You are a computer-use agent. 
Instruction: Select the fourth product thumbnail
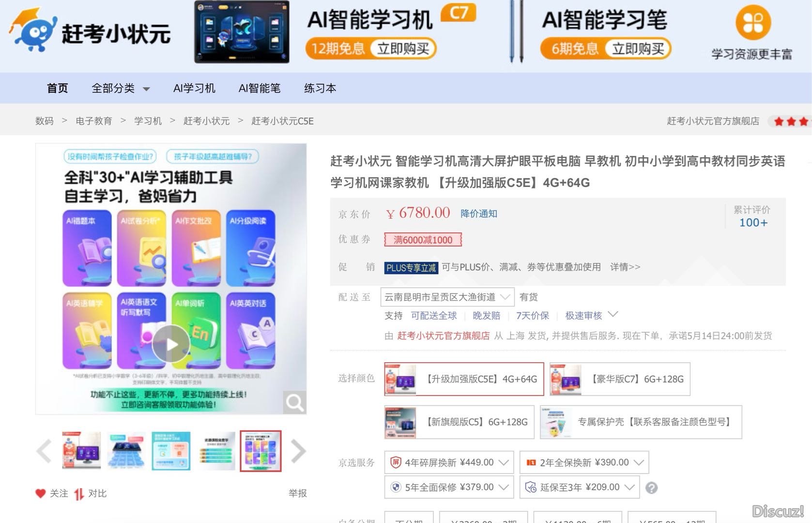215,451
